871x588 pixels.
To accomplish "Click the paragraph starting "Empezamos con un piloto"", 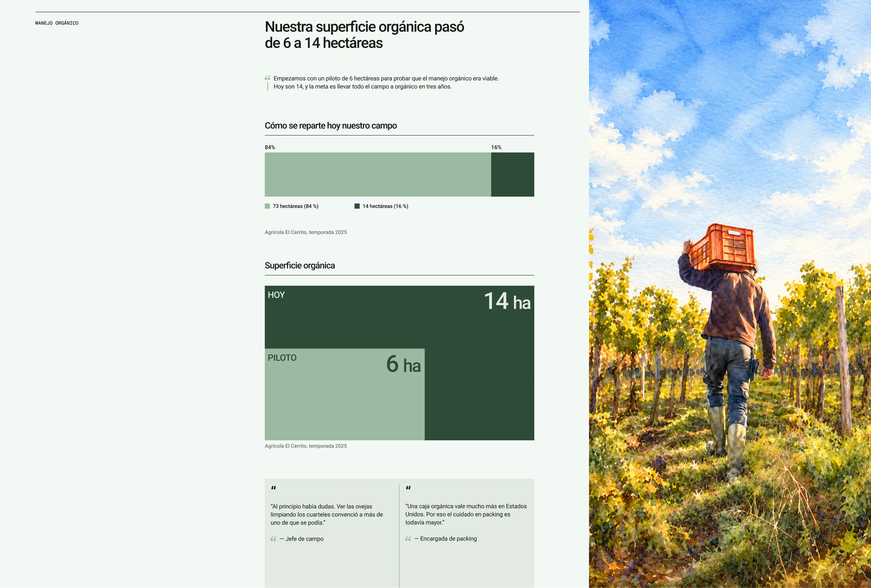I will pyautogui.click(x=386, y=82).
